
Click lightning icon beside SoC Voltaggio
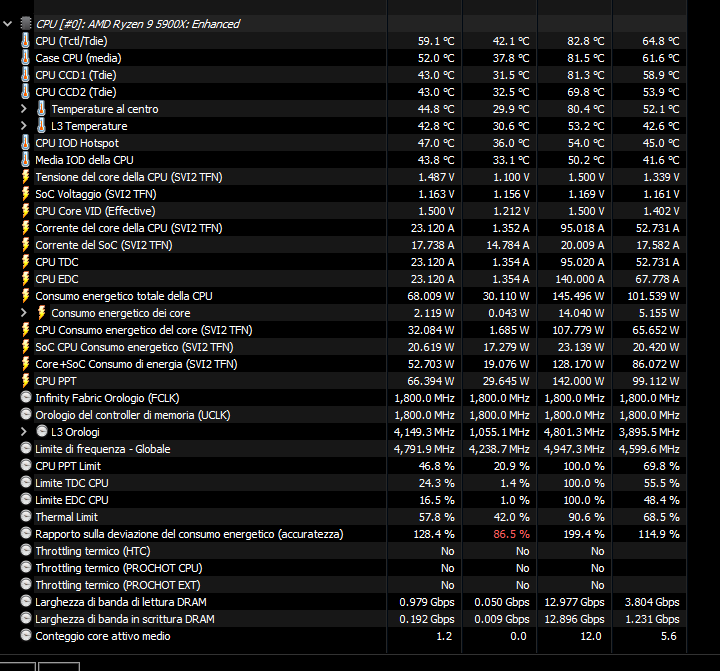pyautogui.click(x=26, y=194)
